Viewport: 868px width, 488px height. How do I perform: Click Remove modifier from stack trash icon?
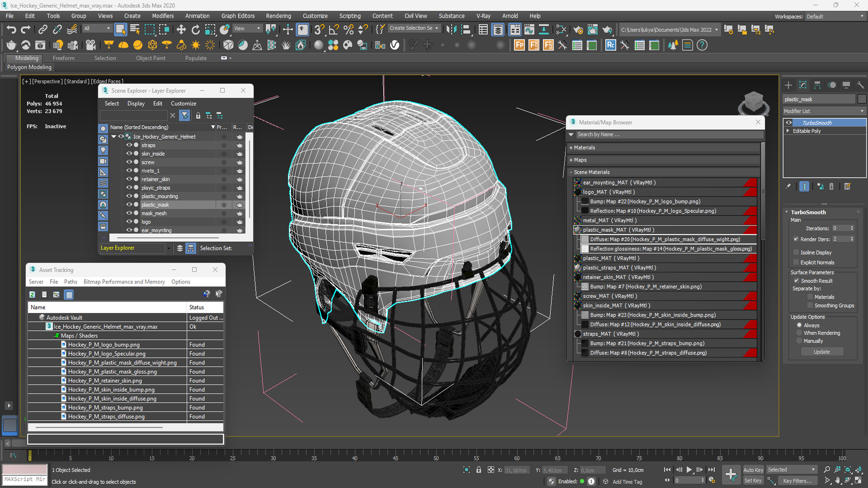pyautogui.click(x=831, y=187)
